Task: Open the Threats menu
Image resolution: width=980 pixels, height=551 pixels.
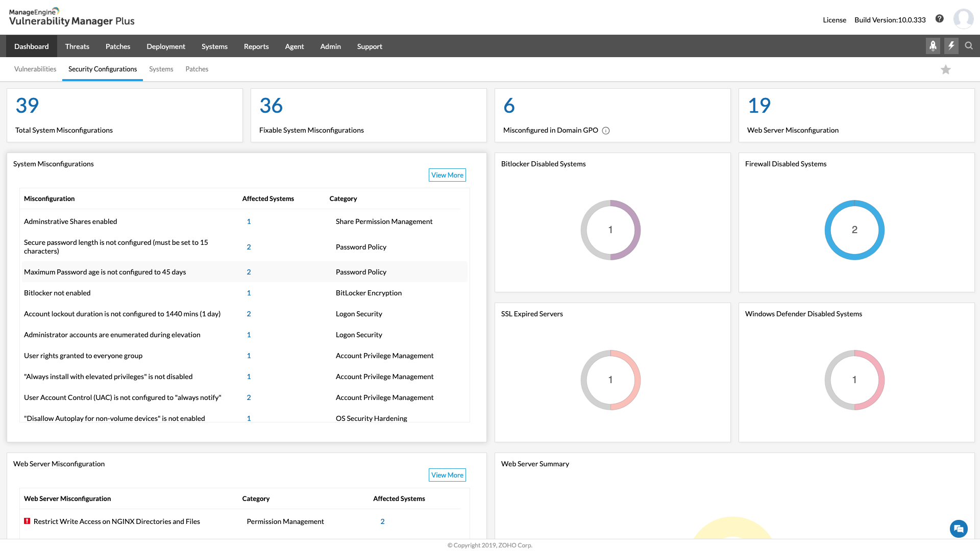Action: pos(77,46)
